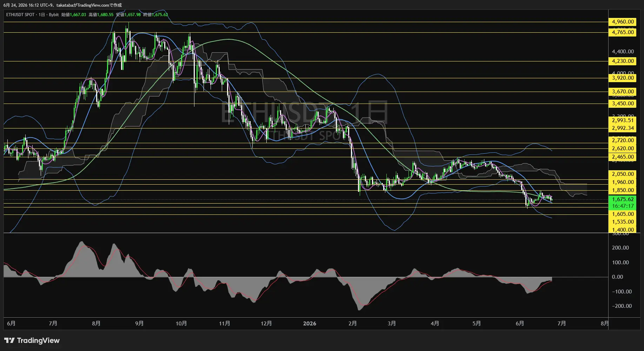
Task: Click the 高値 1,680.55 high value
Action: 101,15
